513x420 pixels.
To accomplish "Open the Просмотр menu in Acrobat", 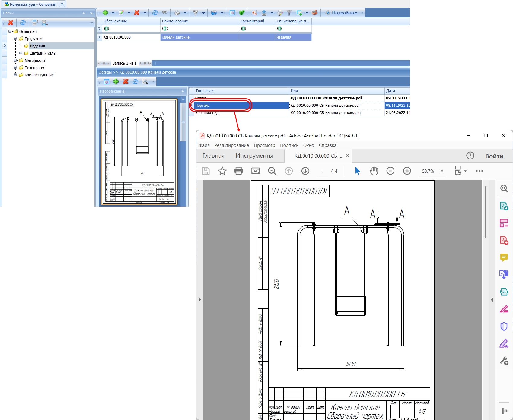I will (264, 145).
